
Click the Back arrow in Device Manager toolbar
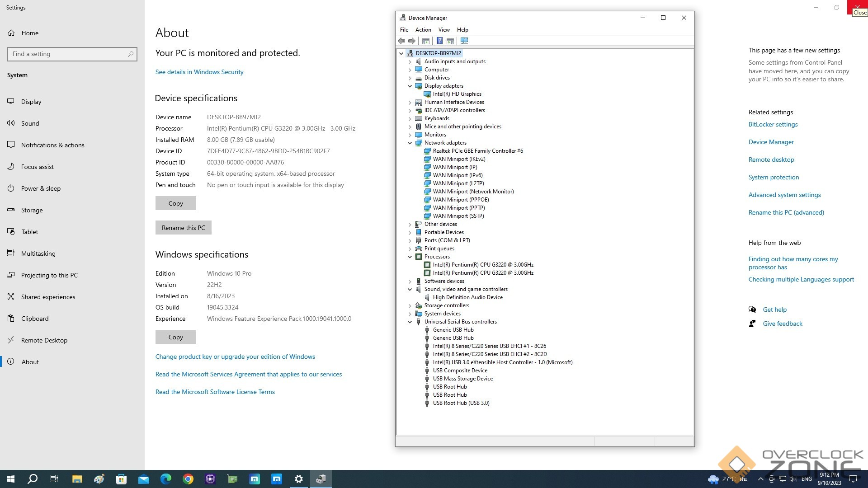click(x=401, y=41)
